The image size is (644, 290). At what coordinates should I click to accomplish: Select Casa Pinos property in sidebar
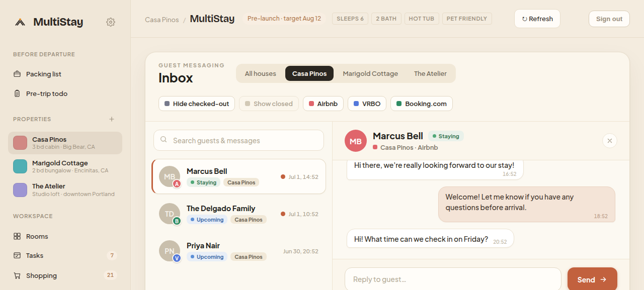click(x=65, y=143)
